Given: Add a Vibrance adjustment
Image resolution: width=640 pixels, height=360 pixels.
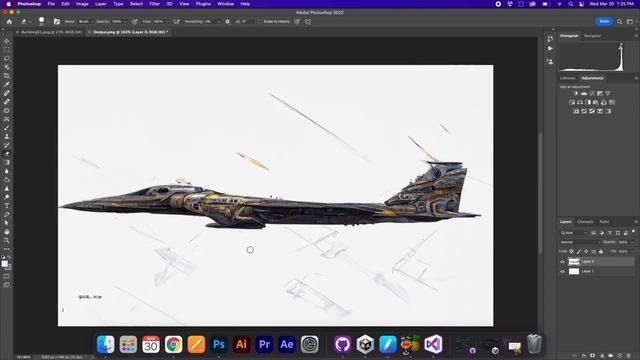Looking at the screenshot, I should (x=608, y=93).
